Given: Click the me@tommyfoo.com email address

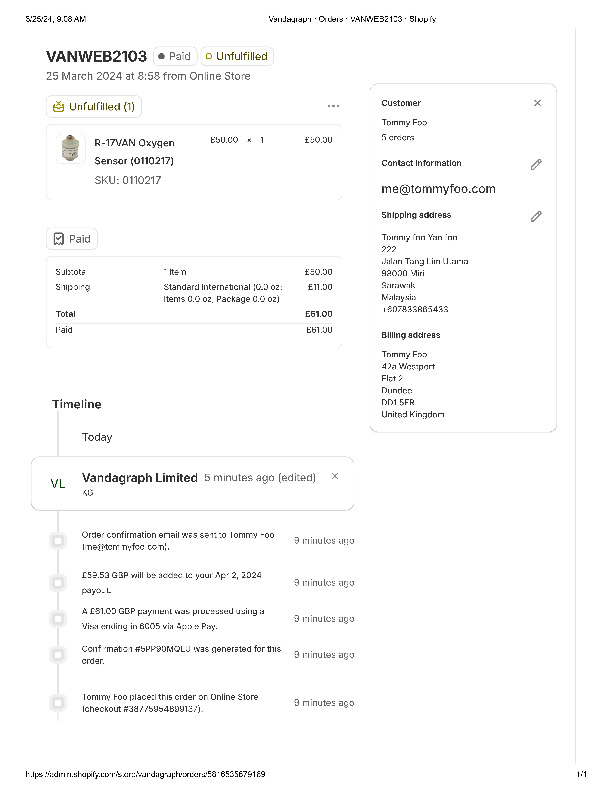Looking at the screenshot, I should click(438, 189).
